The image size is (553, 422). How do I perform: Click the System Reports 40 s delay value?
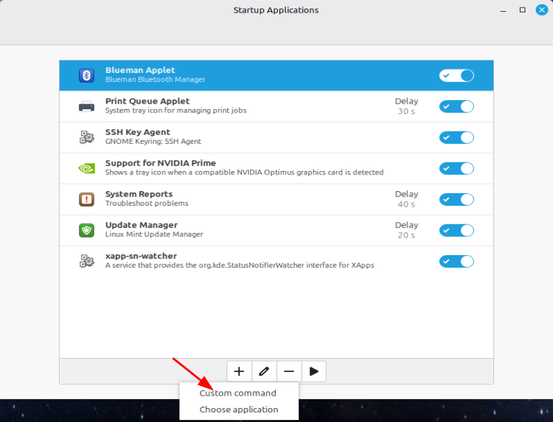[x=406, y=204]
